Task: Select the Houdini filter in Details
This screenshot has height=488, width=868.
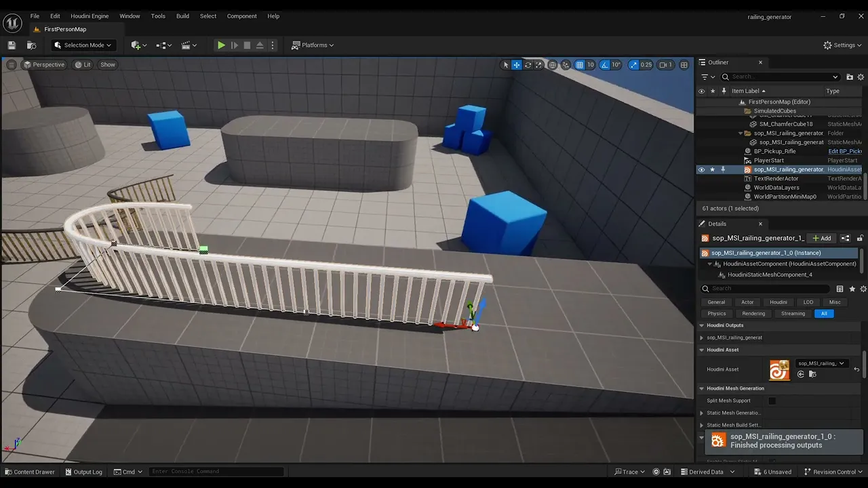Action: point(778,302)
